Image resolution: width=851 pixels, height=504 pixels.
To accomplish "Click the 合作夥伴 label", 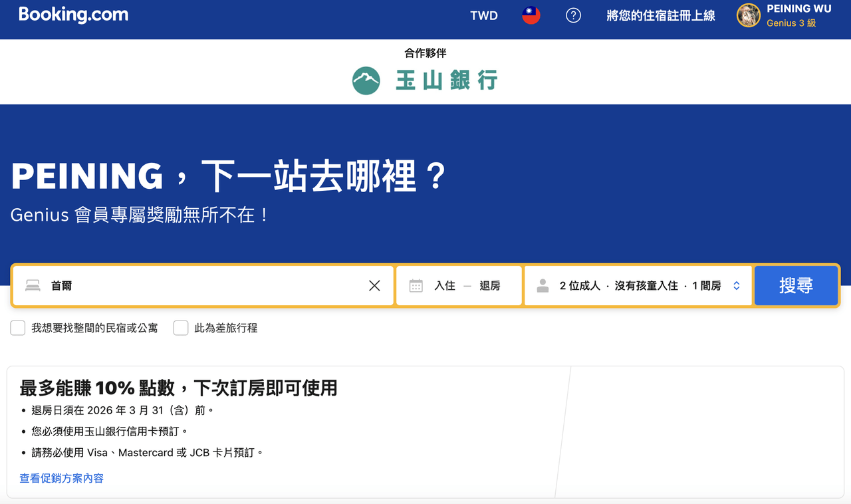I will [x=425, y=53].
